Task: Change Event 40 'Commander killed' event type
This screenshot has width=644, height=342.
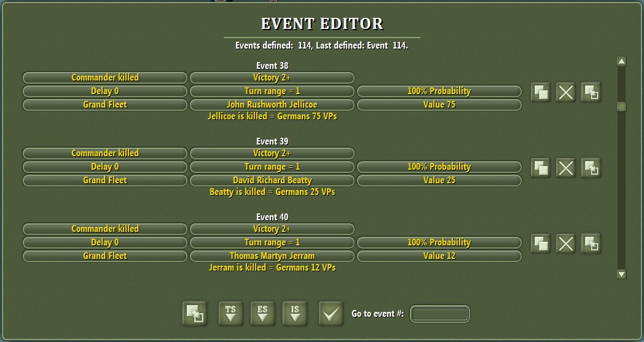Action: (x=104, y=229)
